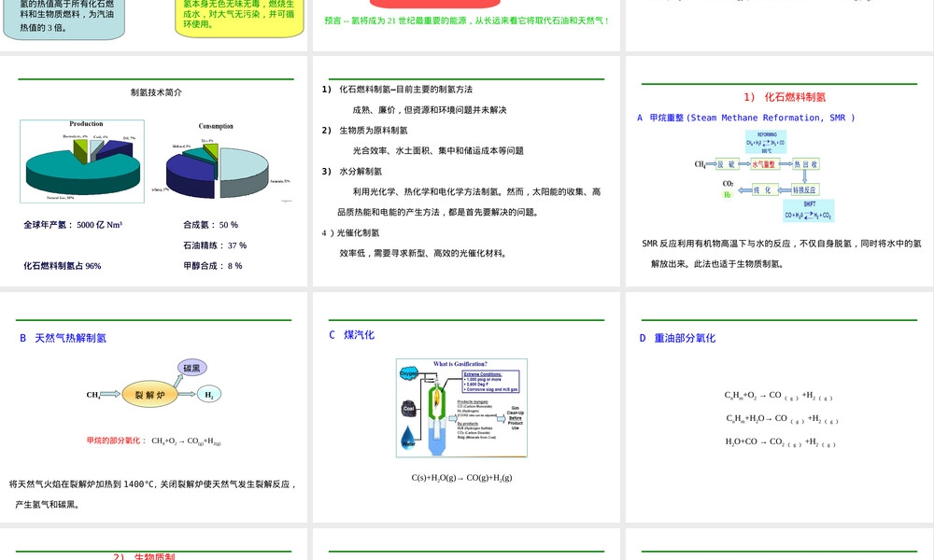Click the line 成熟、廉价,但资源和环境问题并未解决
Viewport: 934px width, 560px height.
(430, 110)
